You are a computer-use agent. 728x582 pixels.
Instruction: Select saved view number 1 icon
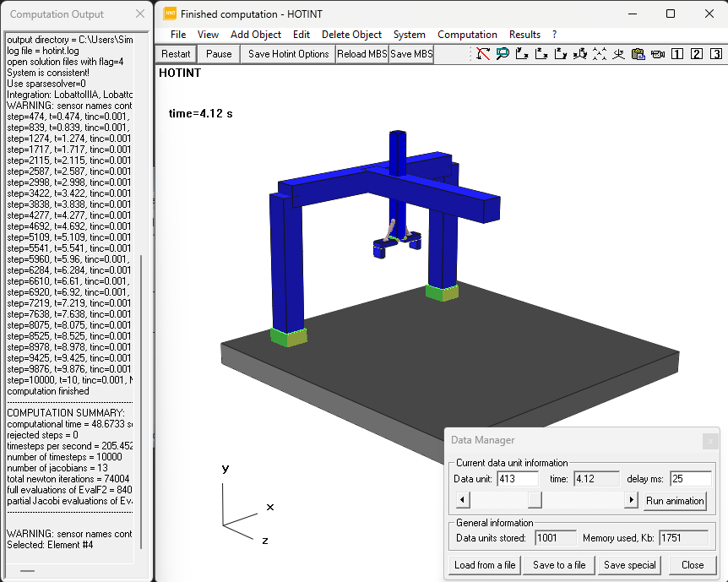coord(676,53)
